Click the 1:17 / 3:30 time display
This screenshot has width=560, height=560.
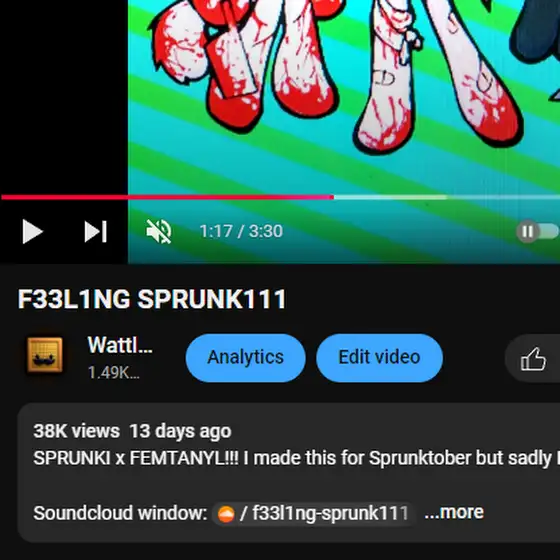(x=241, y=231)
